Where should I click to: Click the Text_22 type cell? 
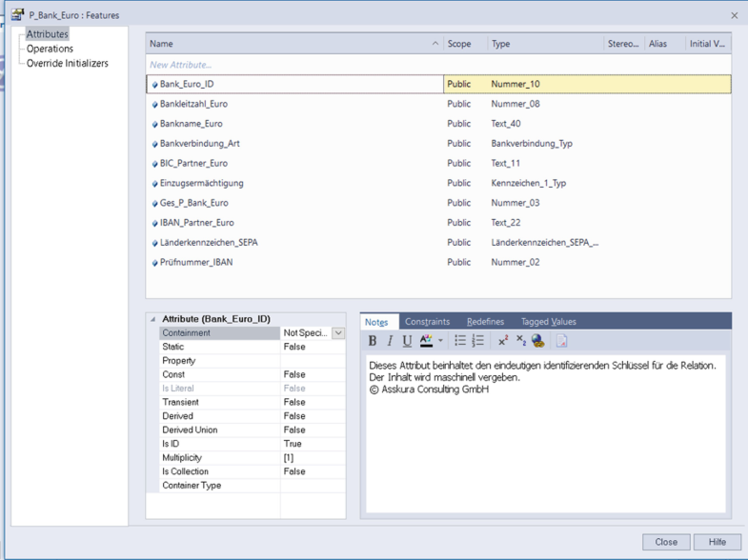click(506, 223)
